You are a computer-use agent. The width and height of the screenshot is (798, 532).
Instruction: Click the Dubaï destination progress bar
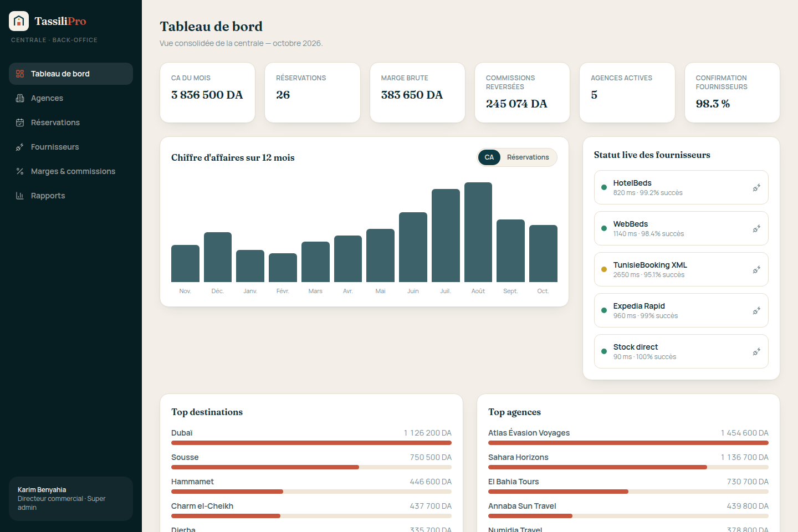311,443
